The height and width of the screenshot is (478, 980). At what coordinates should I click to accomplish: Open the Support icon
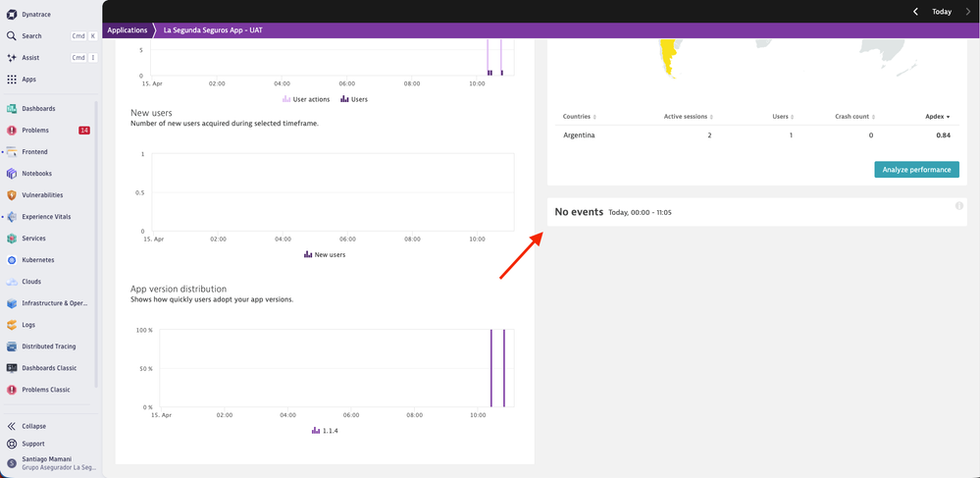(11, 444)
